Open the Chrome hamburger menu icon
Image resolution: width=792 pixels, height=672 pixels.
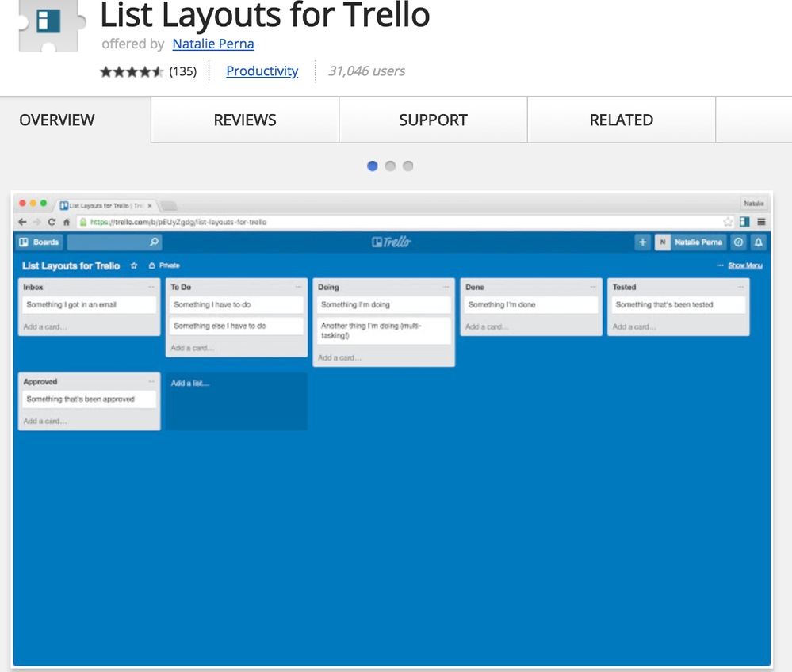coord(761,222)
